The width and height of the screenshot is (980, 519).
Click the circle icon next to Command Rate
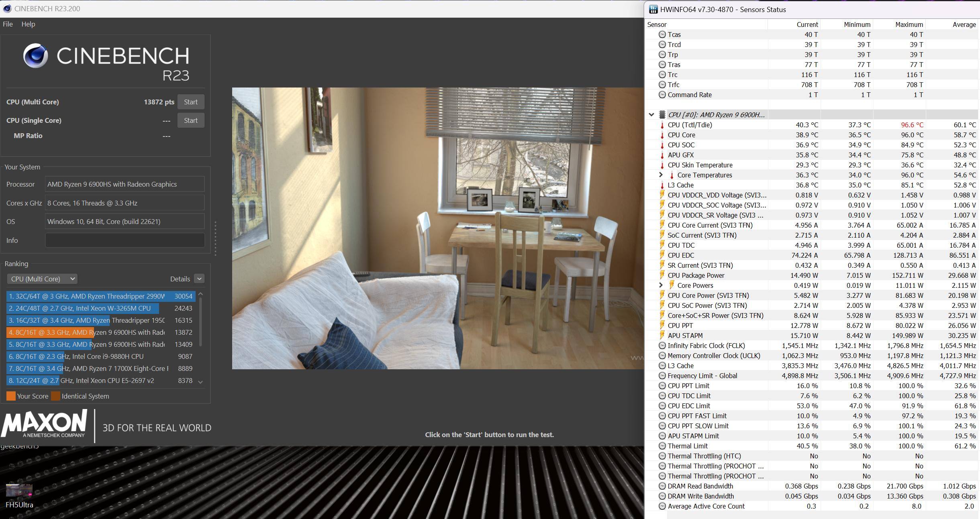tap(662, 95)
